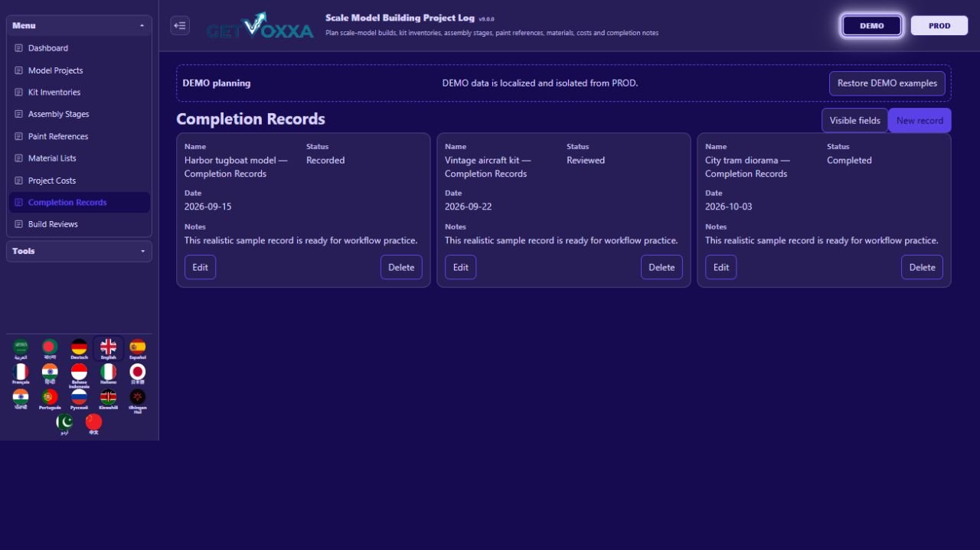Delete the Harbor tugboat model record
The image size is (980, 550).
pyautogui.click(x=401, y=267)
